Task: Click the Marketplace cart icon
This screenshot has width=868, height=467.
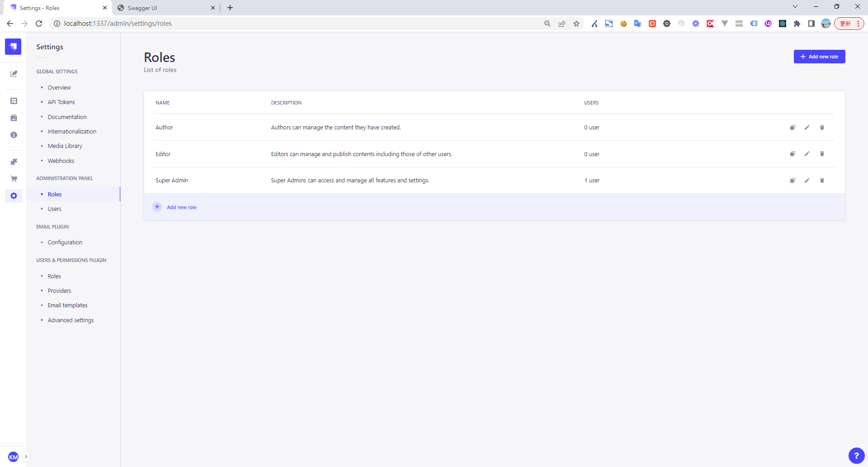Action: (x=14, y=179)
